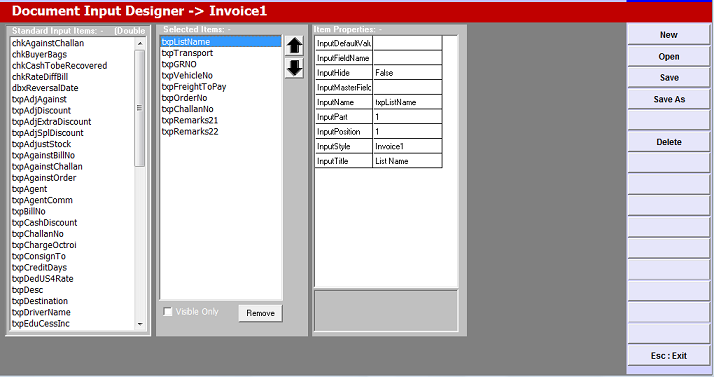This screenshot has width=714, height=377.
Task: Select chkCashTobeRecovered in standard items
Action: click(72, 66)
